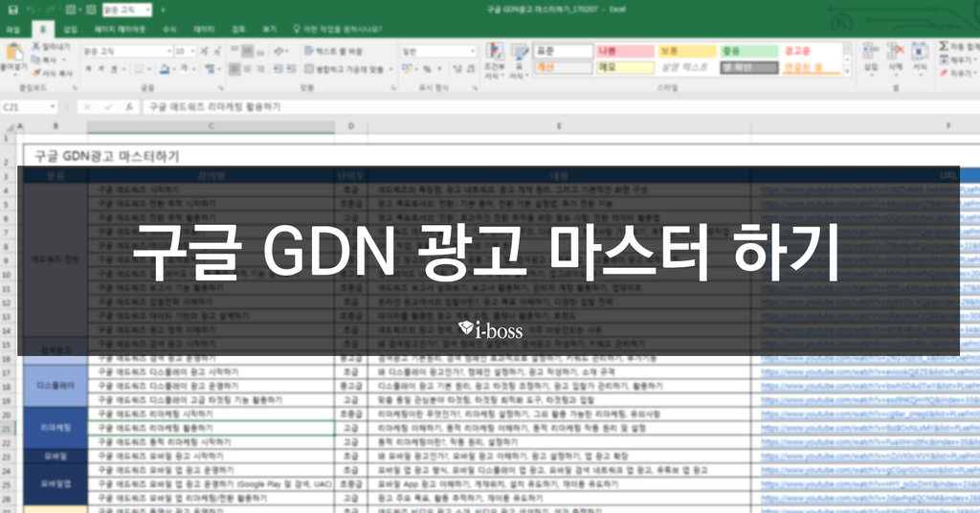Increase decimal places
Image resolution: width=980 pixels, height=513 pixels.
(x=457, y=69)
